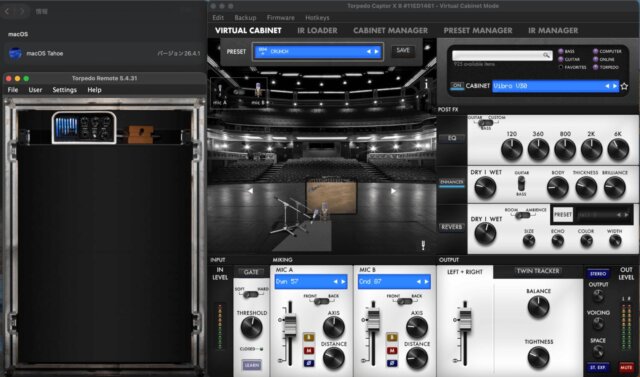Screen dimensions: 640x377
Task: Click the EQ 120 Hz knob
Action: 511,149
